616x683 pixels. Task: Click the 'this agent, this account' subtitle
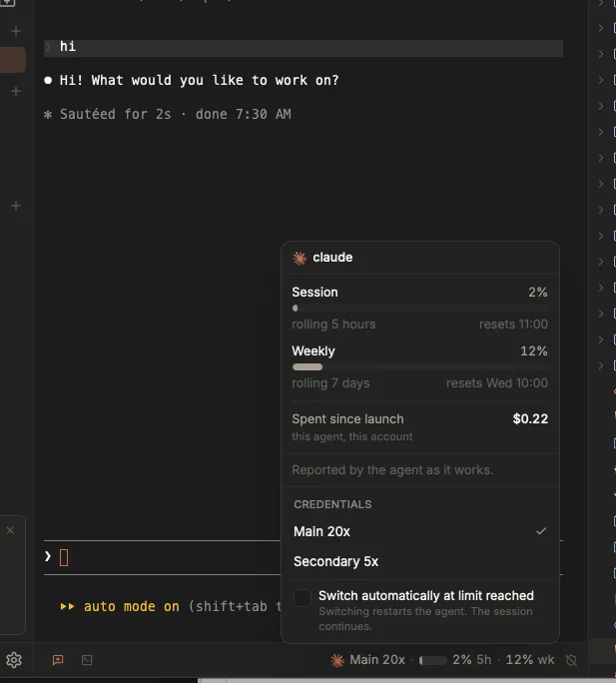[352, 436]
